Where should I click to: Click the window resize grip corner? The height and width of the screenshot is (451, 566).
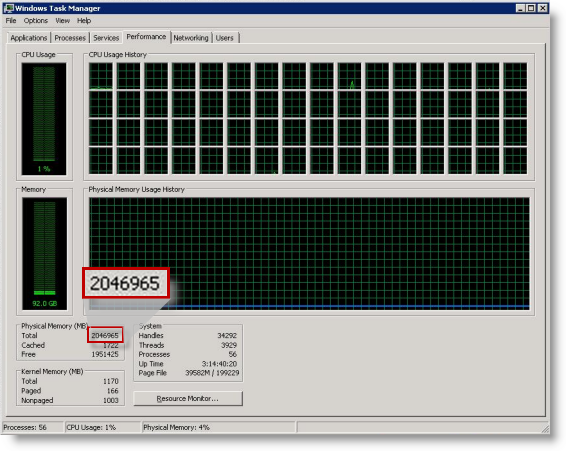coord(545,429)
